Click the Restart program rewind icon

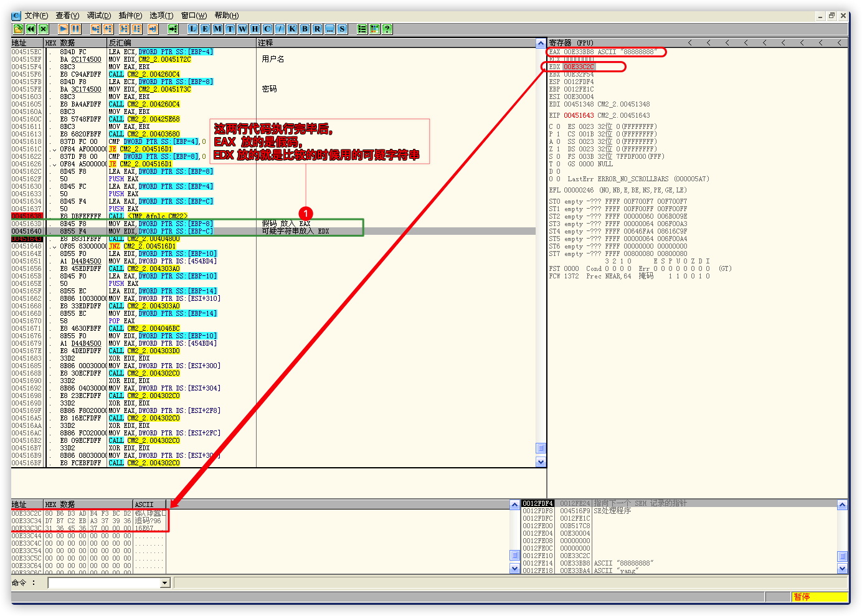tap(31, 29)
